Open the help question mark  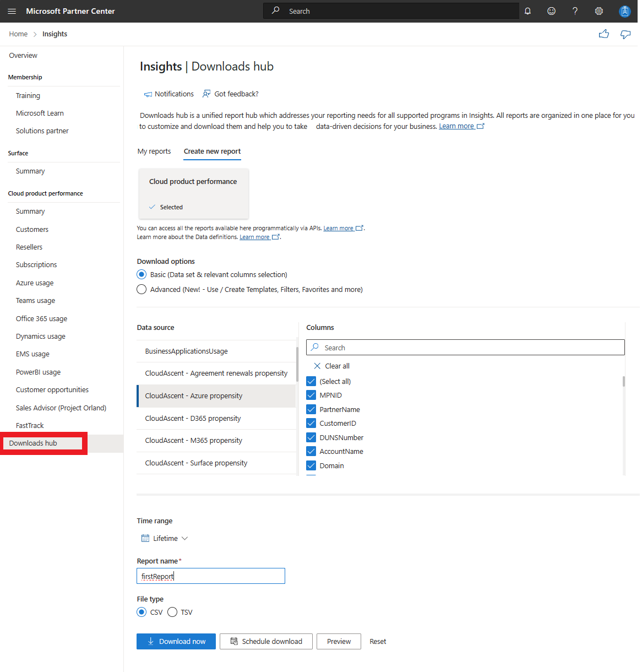click(x=575, y=11)
